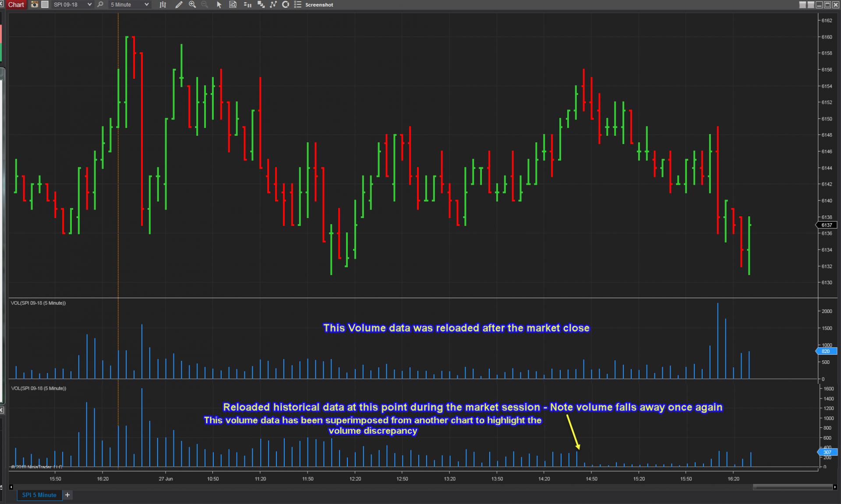The width and height of the screenshot is (841, 504).
Task: Click the instrument search magnifier icon
Action: 101,5
